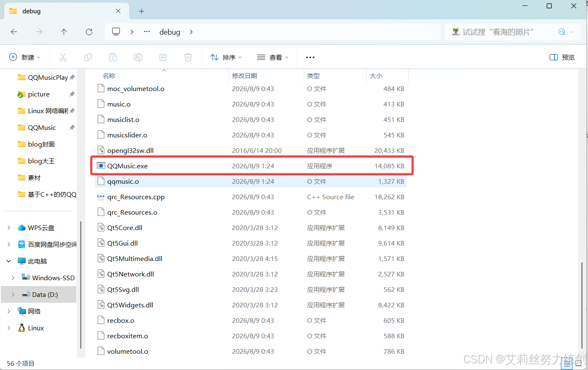Navigate up one folder level
The width and height of the screenshot is (588, 370).
64,32
